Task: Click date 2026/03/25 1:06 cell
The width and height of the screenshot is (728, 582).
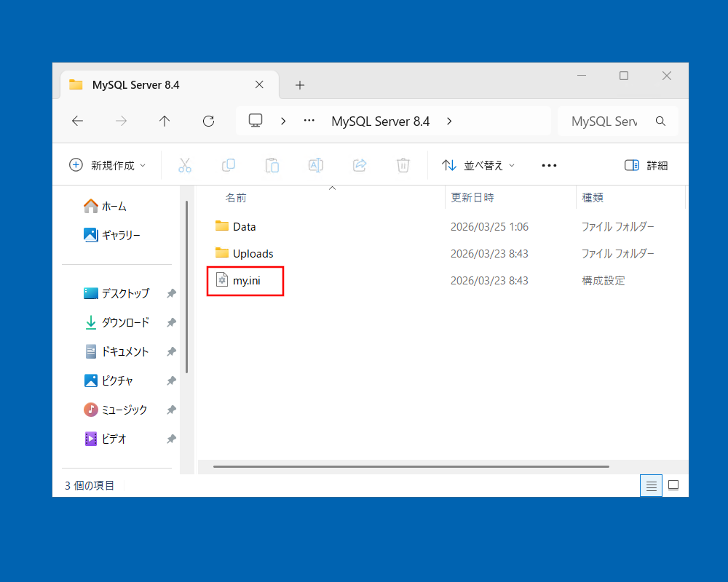Action: [x=489, y=226]
